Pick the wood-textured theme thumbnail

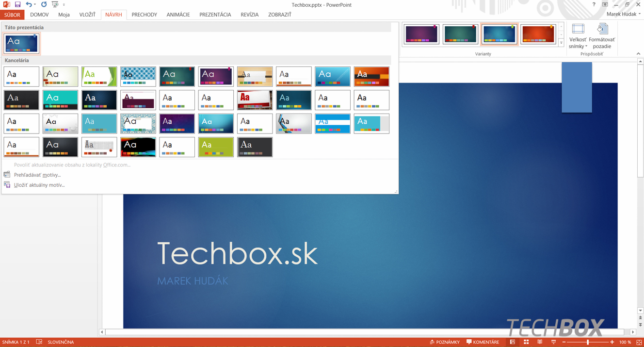(x=255, y=76)
